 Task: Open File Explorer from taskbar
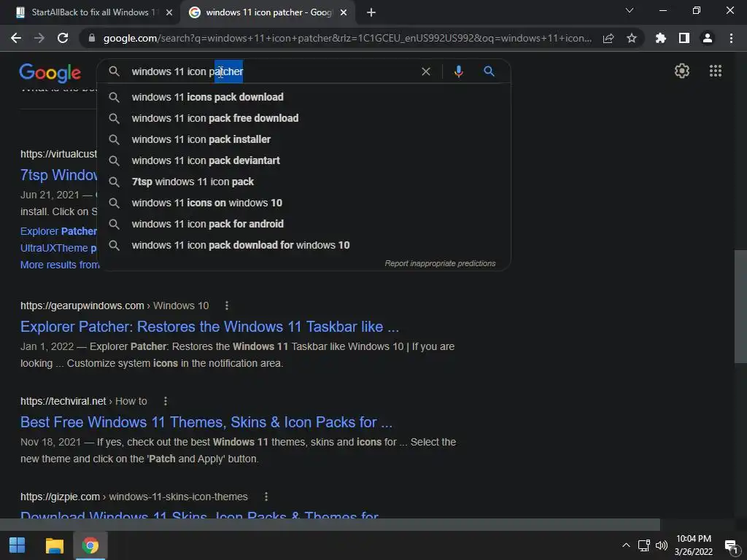pos(54,545)
